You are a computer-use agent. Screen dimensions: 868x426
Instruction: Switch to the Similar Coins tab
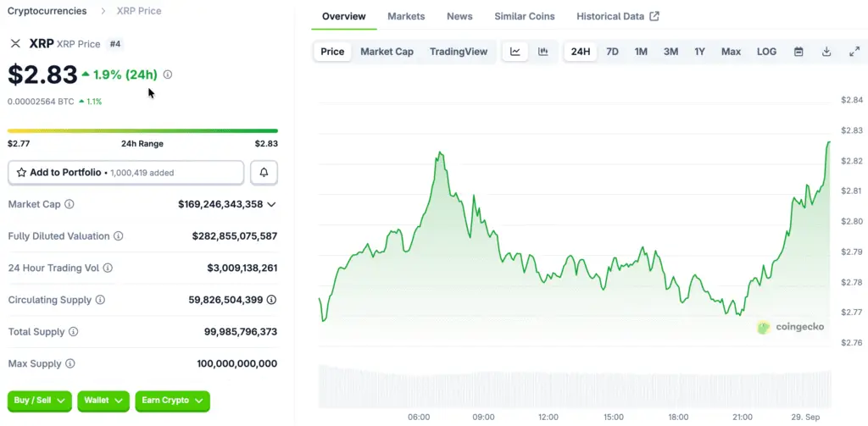(x=525, y=16)
